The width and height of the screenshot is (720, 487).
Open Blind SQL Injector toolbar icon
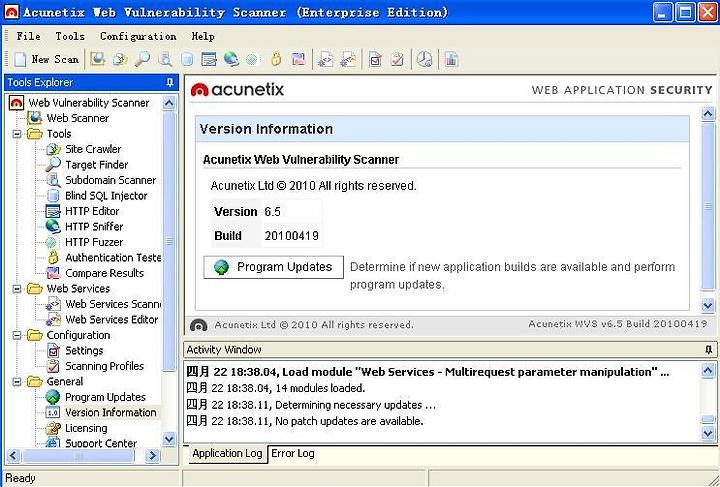[187, 59]
